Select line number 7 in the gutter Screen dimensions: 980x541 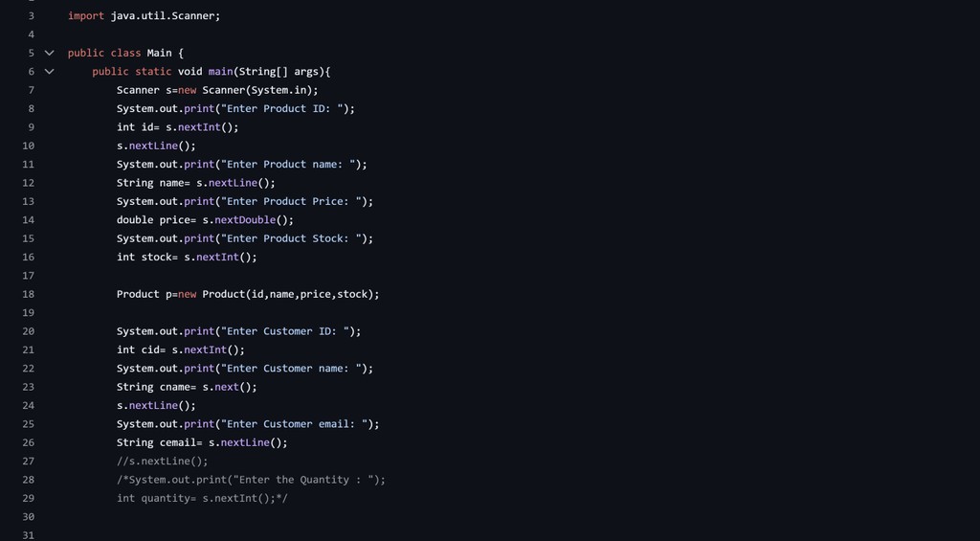click(x=31, y=90)
